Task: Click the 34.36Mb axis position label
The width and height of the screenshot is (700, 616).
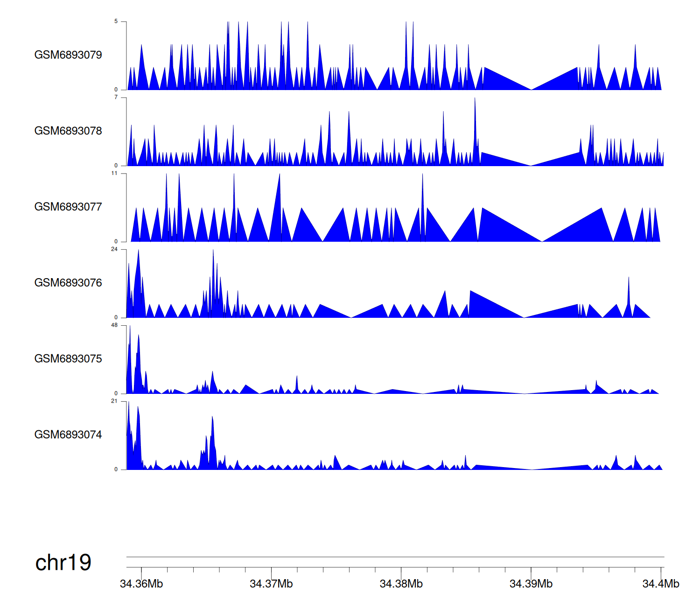Action: pos(141,584)
